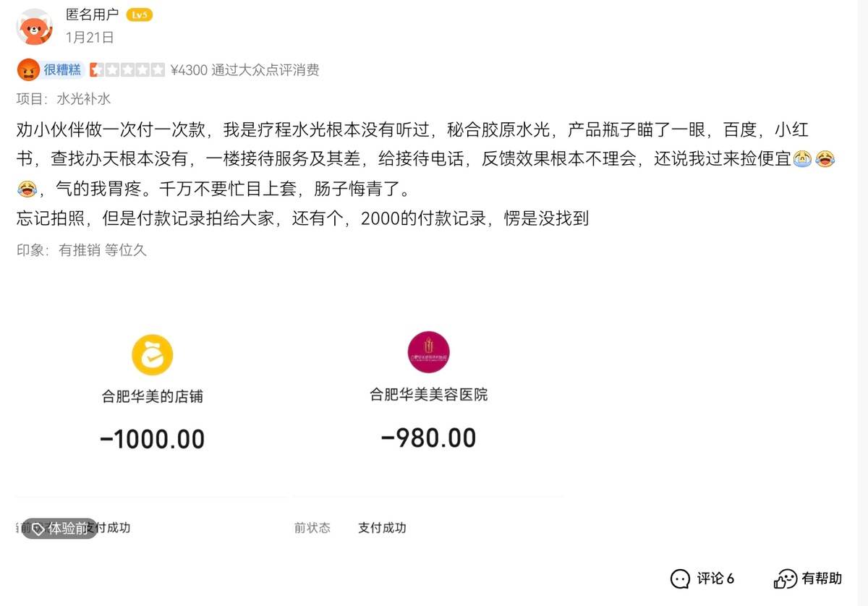Viewport: 868px width, 606px height.
Task: Click the yellow store logo icon
Action: tap(152, 354)
